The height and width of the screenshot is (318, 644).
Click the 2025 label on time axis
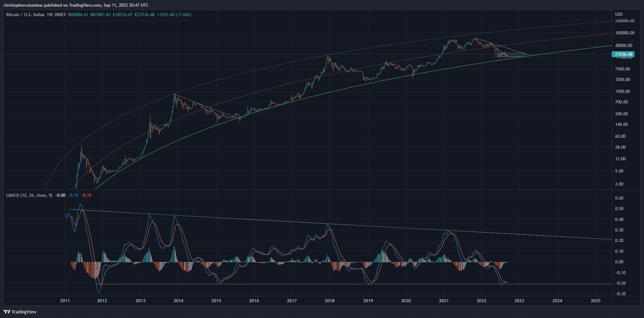coord(596,301)
